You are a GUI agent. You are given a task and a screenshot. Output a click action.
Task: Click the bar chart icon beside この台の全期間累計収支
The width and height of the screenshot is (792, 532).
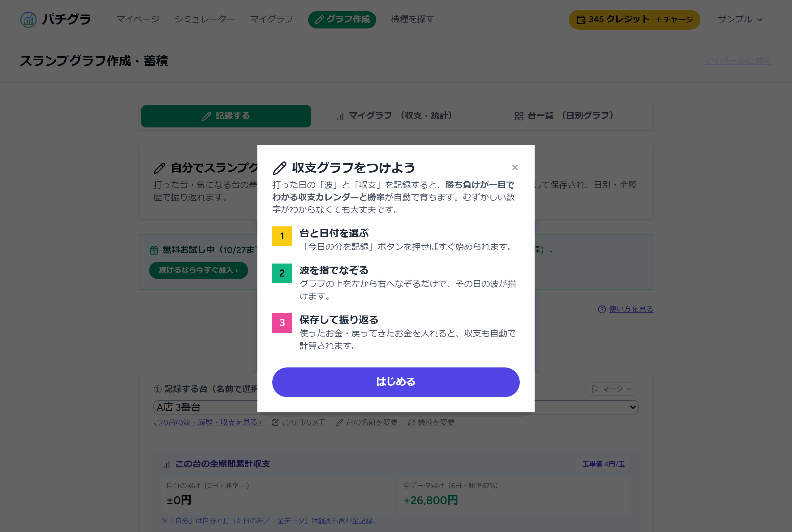[x=166, y=465]
